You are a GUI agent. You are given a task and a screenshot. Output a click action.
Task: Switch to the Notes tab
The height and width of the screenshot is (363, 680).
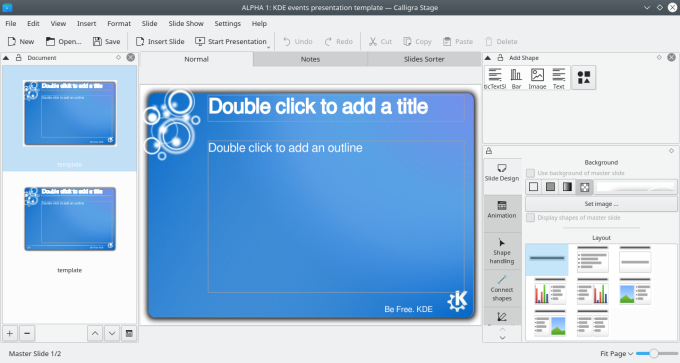coord(311,59)
